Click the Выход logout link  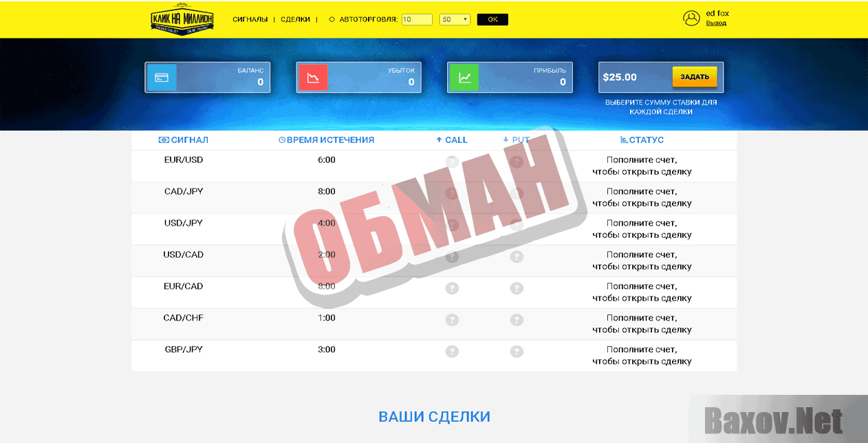[715, 23]
